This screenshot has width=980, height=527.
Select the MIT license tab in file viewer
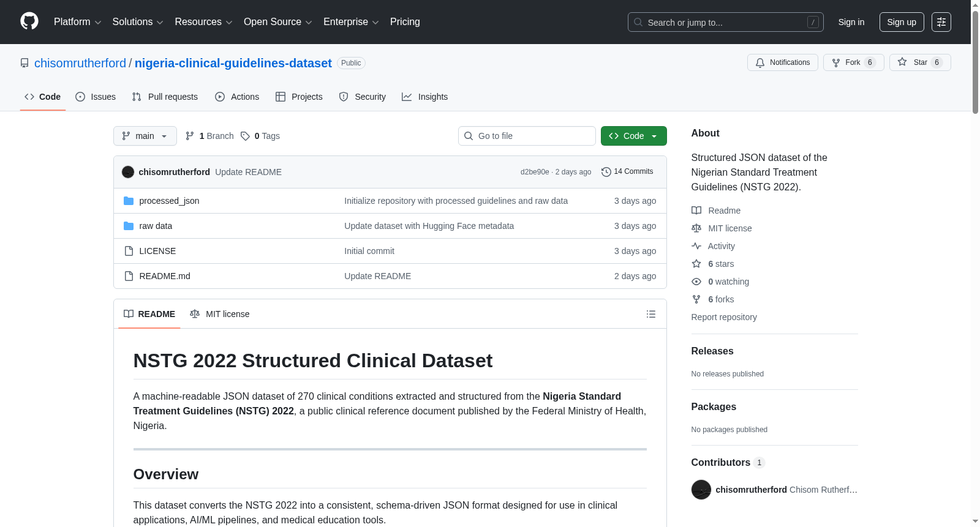click(x=220, y=314)
